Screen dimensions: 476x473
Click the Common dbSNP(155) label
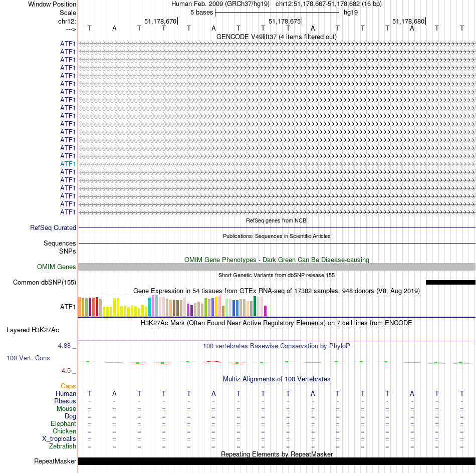coord(44,282)
